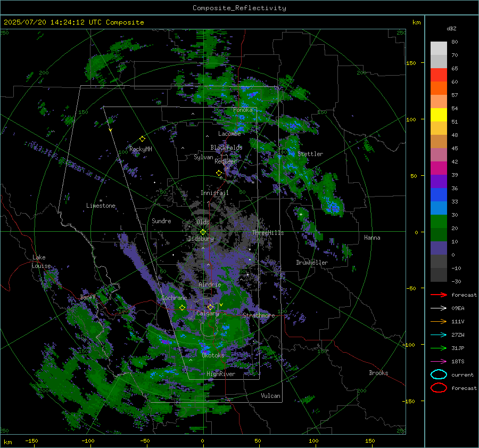The width and height of the screenshot is (479, 448).
Task: Click the RockyMH label on map
Action: pyautogui.click(x=141, y=149)
